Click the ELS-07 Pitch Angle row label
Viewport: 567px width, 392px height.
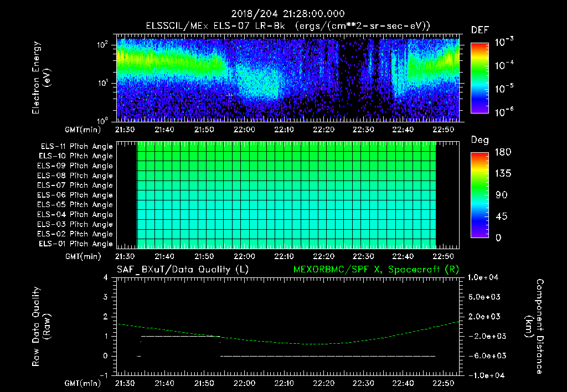[75, 185]
